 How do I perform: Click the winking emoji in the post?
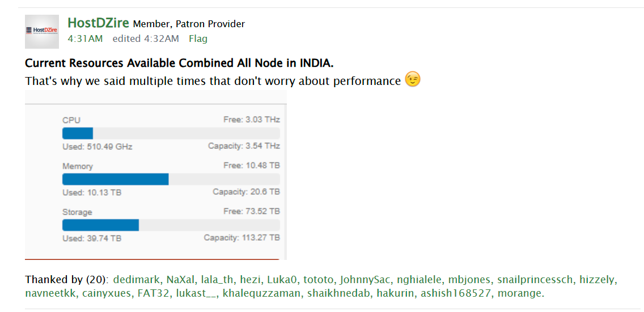tap(413, 80)
